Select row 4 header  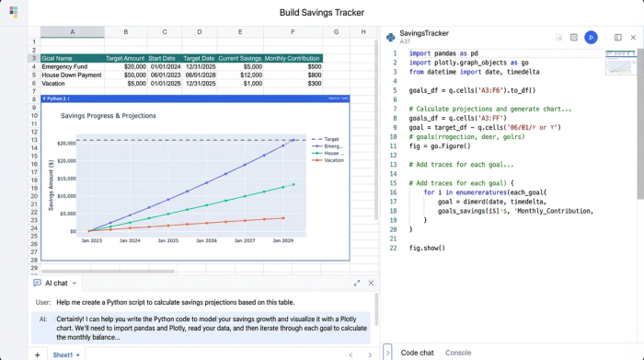34,66
